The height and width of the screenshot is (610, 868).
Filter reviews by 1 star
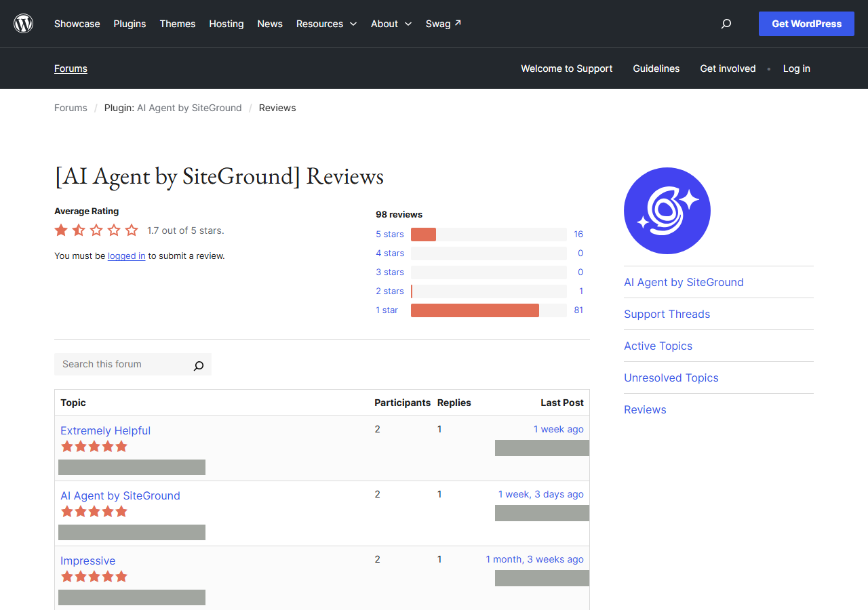click(387, 310)
